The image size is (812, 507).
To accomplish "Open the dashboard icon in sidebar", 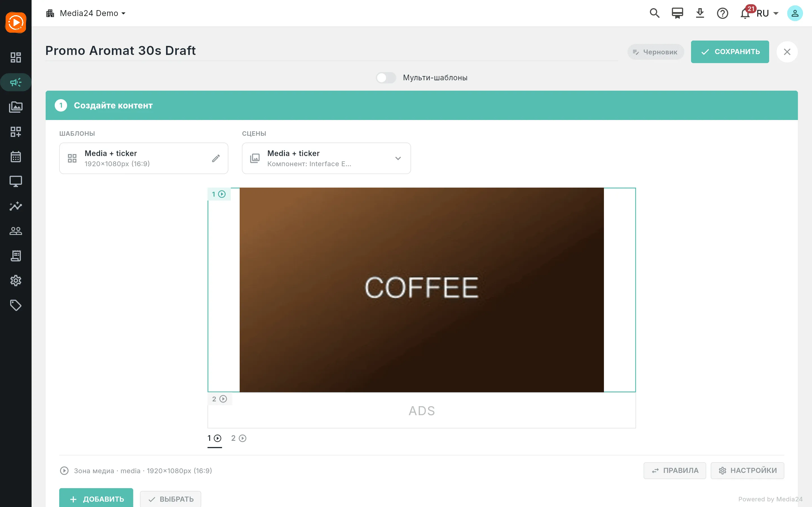I will click(x=16, y=57).
